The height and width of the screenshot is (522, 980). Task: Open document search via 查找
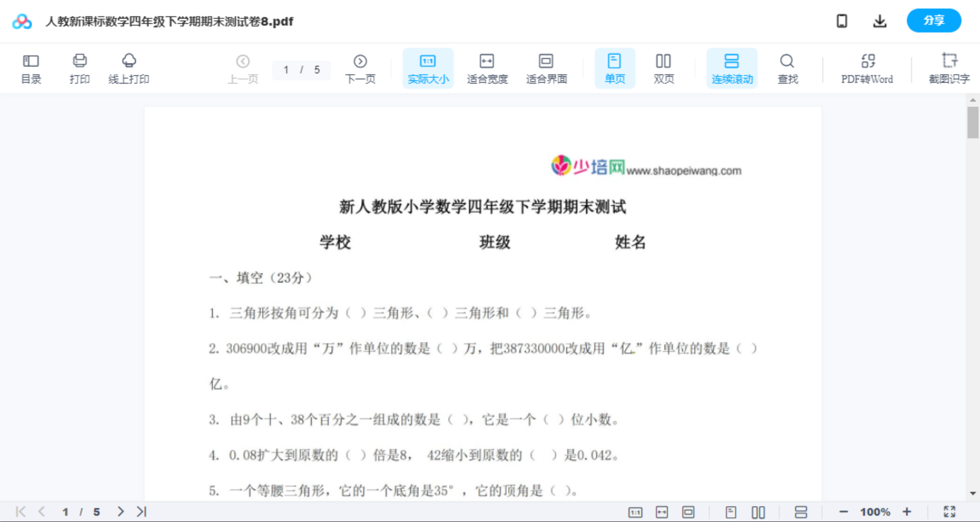[x=787, y=68]
